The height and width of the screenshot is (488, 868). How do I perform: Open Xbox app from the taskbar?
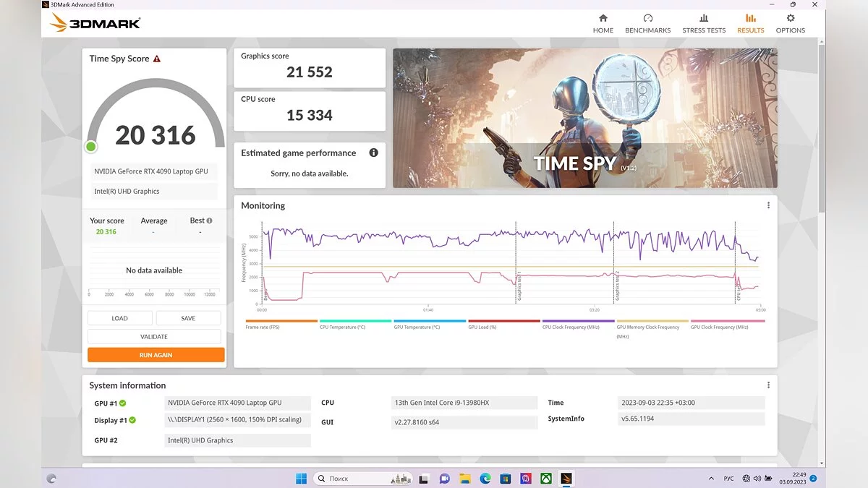pyautogui.click(x=546, y=478)
